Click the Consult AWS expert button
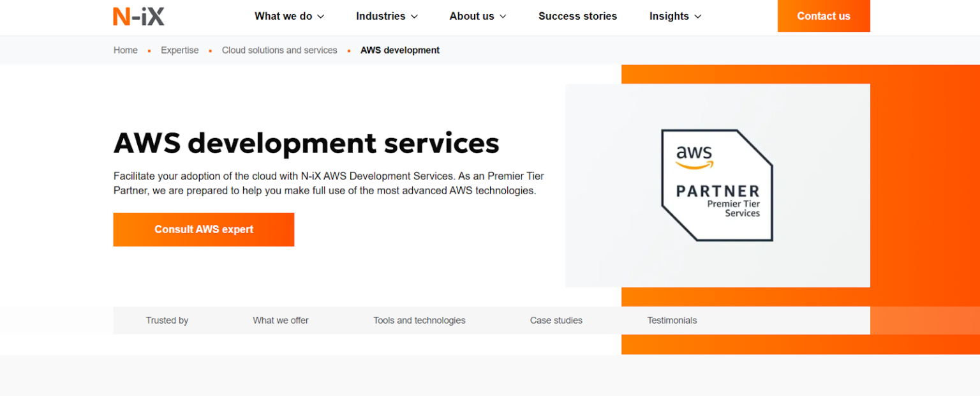Screen dimensions: 980x396 204,229
